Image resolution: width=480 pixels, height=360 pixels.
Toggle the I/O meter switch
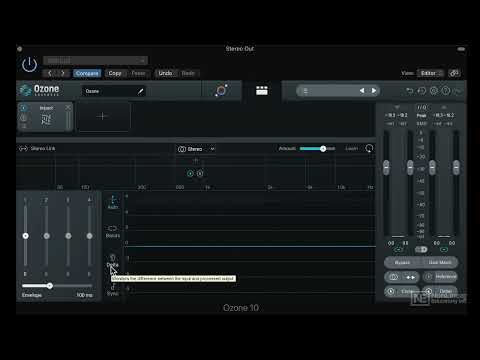[x=421, y=249]
